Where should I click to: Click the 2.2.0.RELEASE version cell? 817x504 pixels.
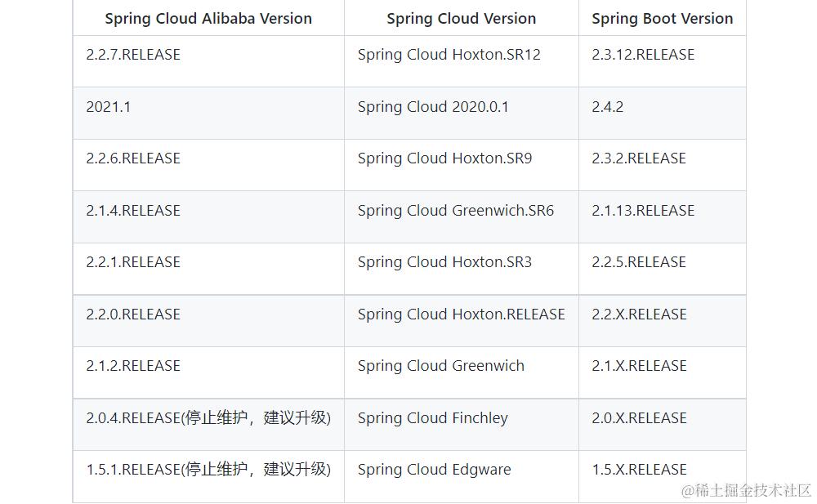[132, 314]
